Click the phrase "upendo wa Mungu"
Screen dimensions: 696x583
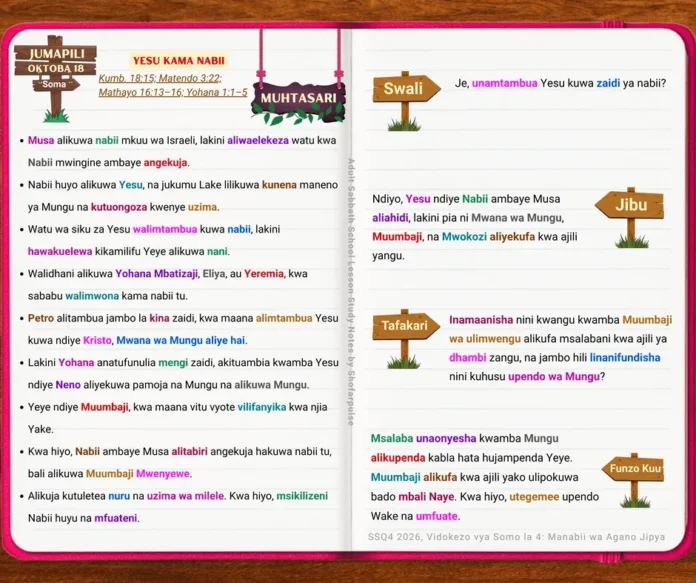coord(554,377)
